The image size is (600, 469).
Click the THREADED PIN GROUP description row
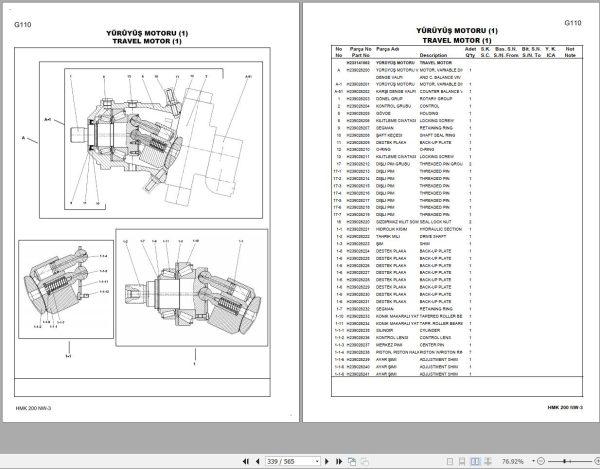coord(441,164)
